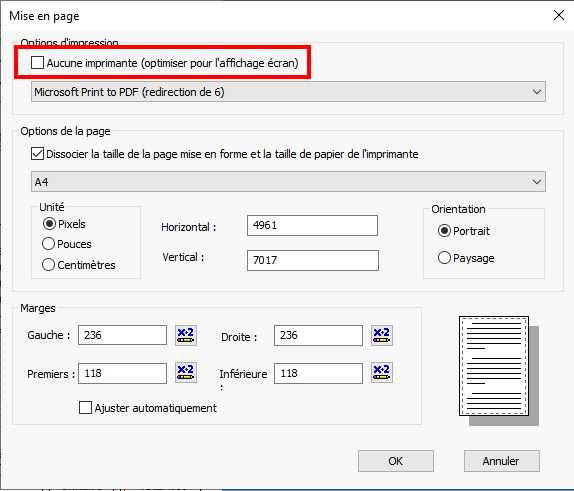This screenshot has width=574, height=491.
Task: Focus the Gauche margin input field
Action: coord(122,335)
